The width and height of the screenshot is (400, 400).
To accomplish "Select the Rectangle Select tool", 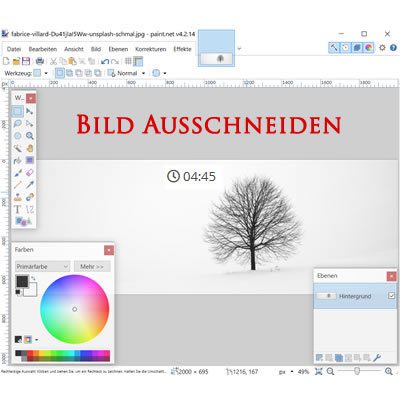I will (x=18, y=111).
